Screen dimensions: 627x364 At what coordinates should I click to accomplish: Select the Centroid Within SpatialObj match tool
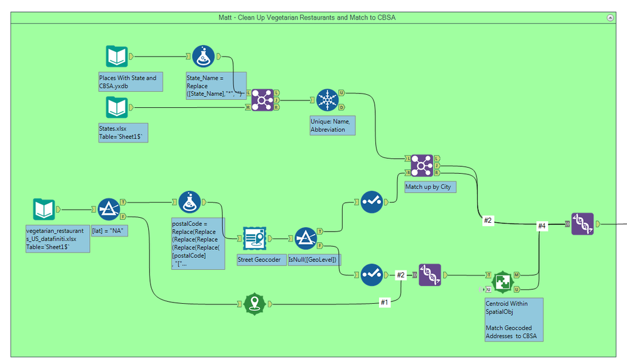[502, 282]
